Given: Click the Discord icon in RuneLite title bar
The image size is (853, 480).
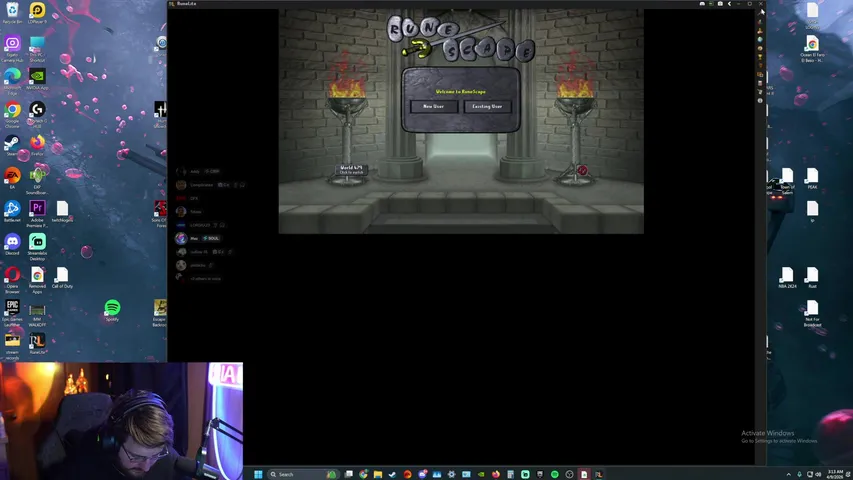Looking at the screenshot, I should point(702,4).
